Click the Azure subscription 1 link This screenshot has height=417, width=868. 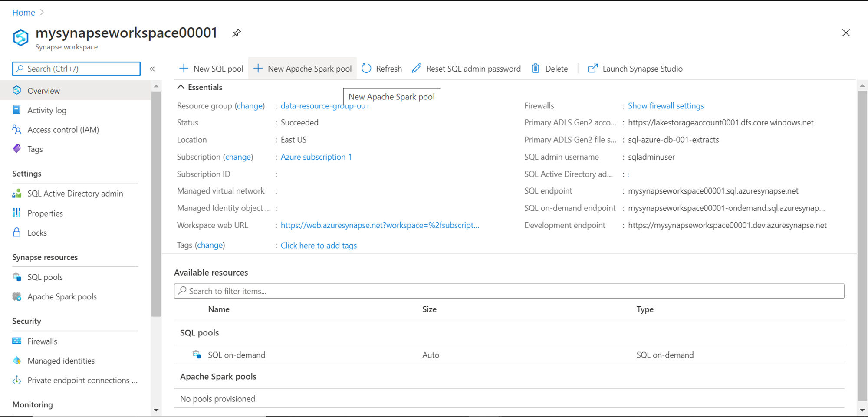(316, 157)
